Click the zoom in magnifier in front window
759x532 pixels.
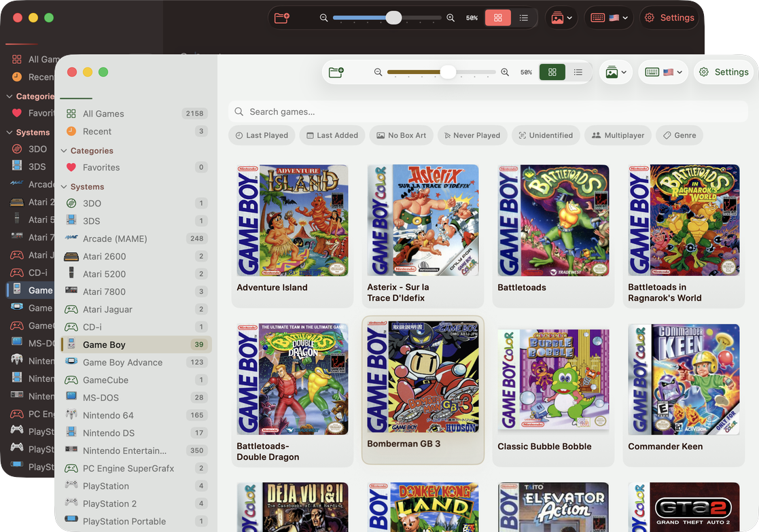tap(505, 72)
